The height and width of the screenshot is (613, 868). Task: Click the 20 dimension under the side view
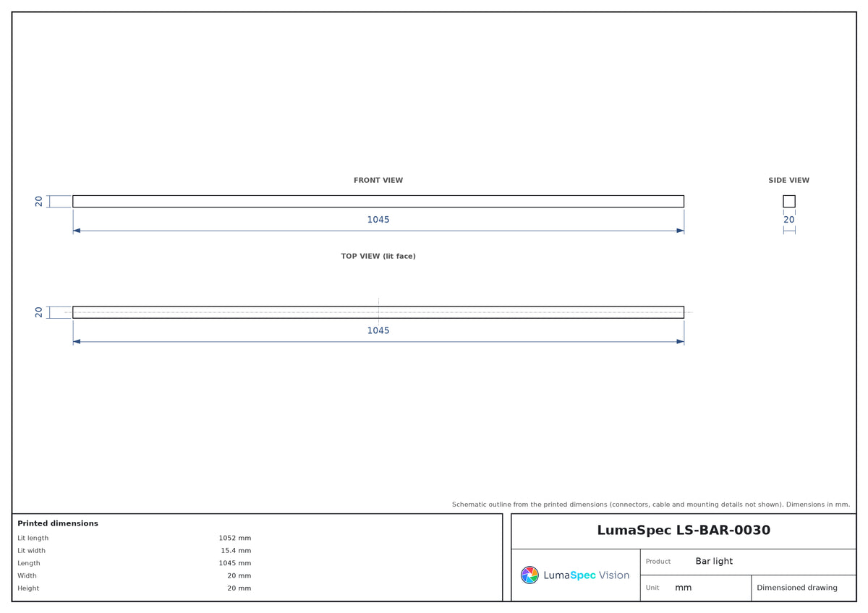click(x=789, y=220)
